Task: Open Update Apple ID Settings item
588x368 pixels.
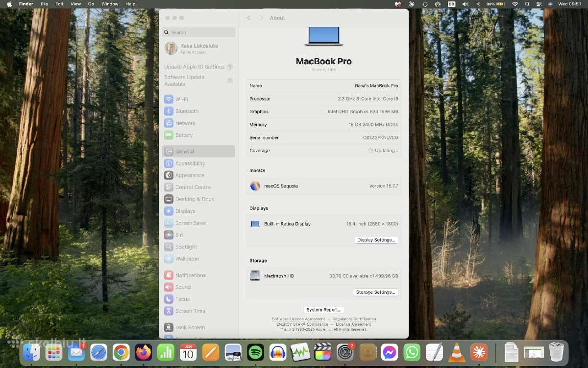Action: [198, 67]
